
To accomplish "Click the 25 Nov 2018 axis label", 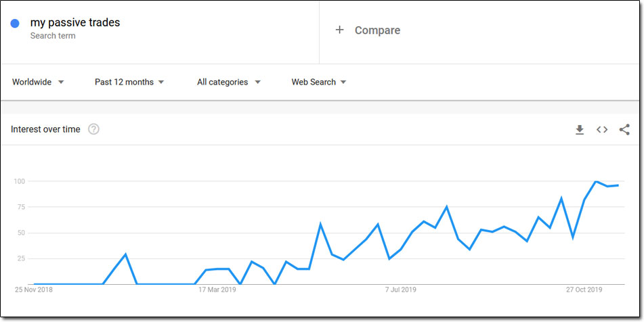I will tap(34, 290).
